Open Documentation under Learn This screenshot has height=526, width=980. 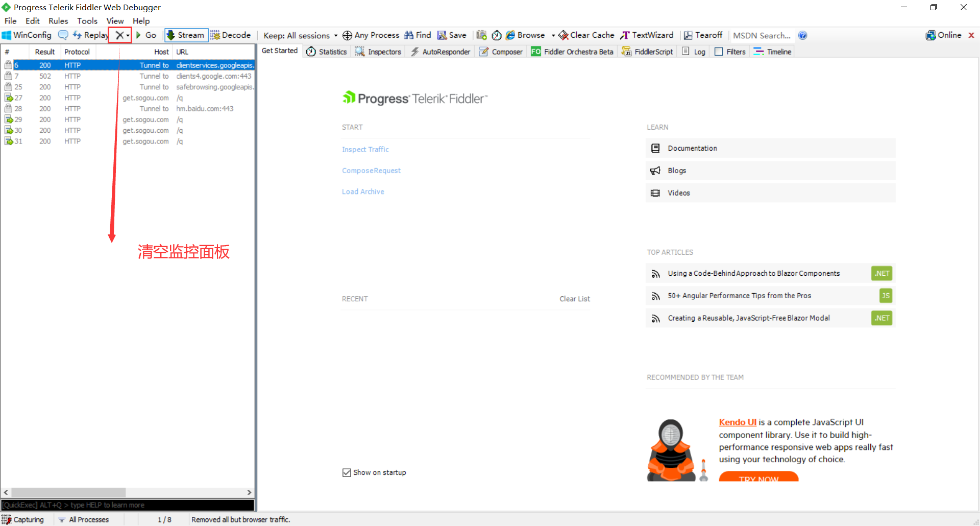771,148
